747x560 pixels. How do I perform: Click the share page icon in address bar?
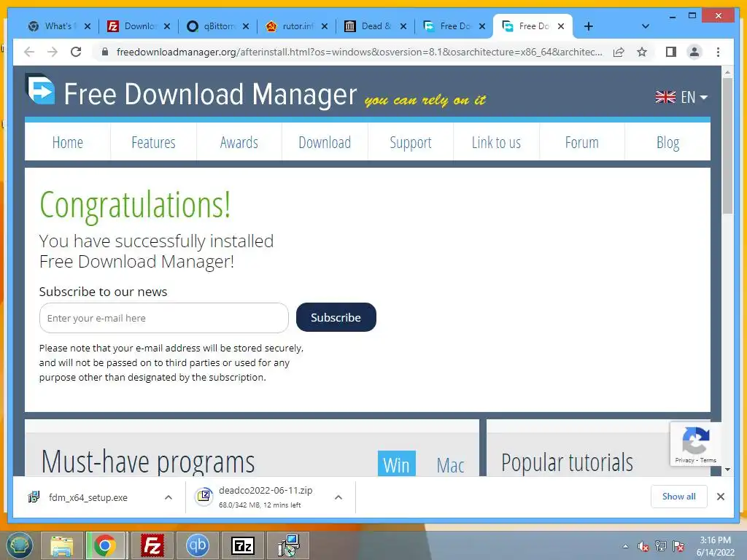[619, 52]
